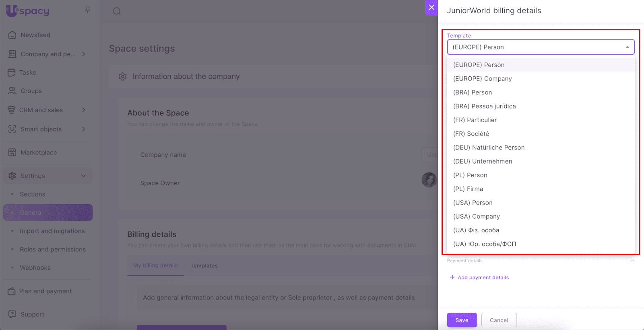Collapse the Settings menu section
Viewport: 644px width, 330px height.
click(84, 176)
